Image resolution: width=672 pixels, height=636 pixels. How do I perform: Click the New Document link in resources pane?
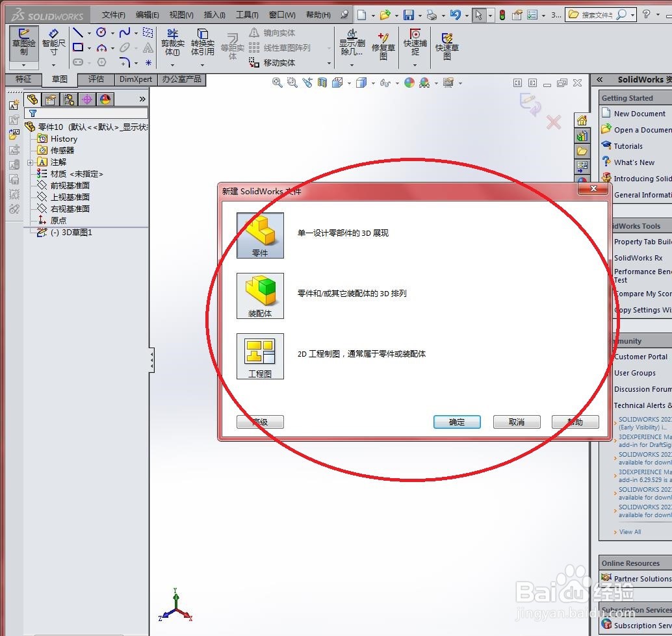640,114
